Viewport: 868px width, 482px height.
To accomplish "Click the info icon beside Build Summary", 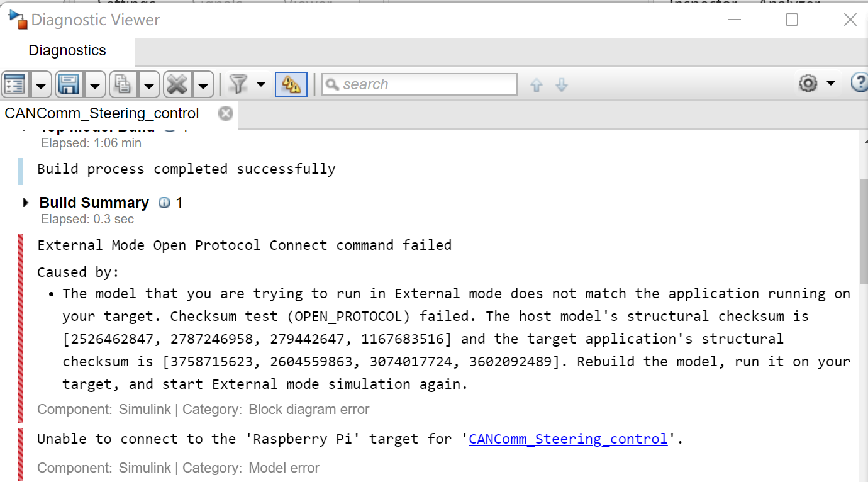I will coord(164,202).
